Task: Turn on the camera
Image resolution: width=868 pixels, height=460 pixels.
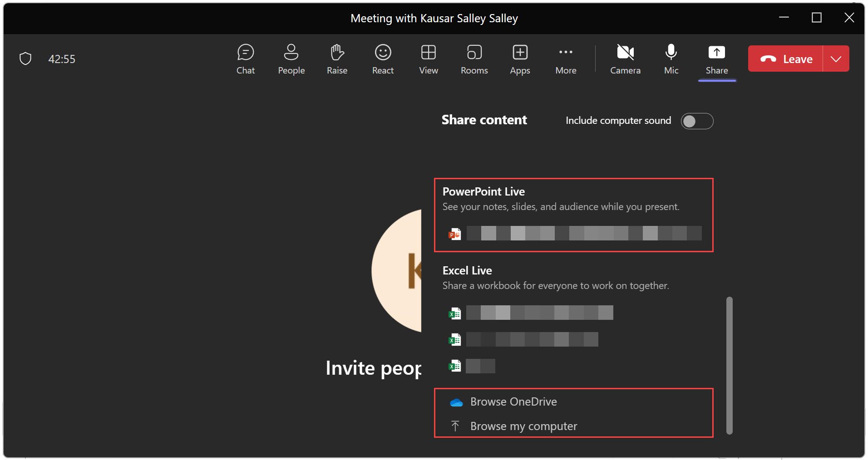Action: click(x=626, y=59)
